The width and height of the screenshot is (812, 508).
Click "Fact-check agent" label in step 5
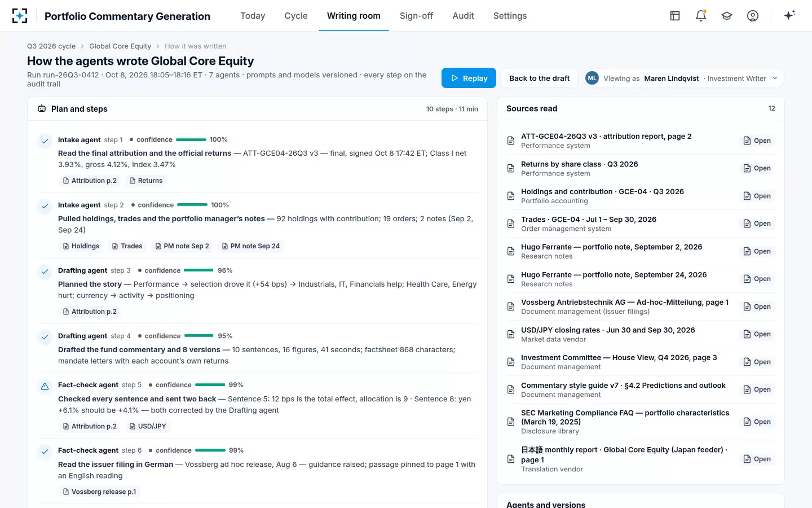[88, 385]
